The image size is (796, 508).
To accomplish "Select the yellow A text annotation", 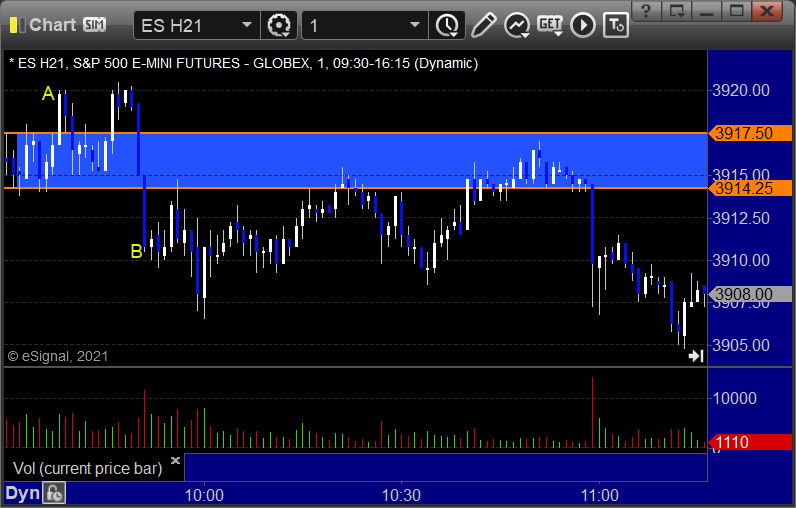I will coord(48,93).
